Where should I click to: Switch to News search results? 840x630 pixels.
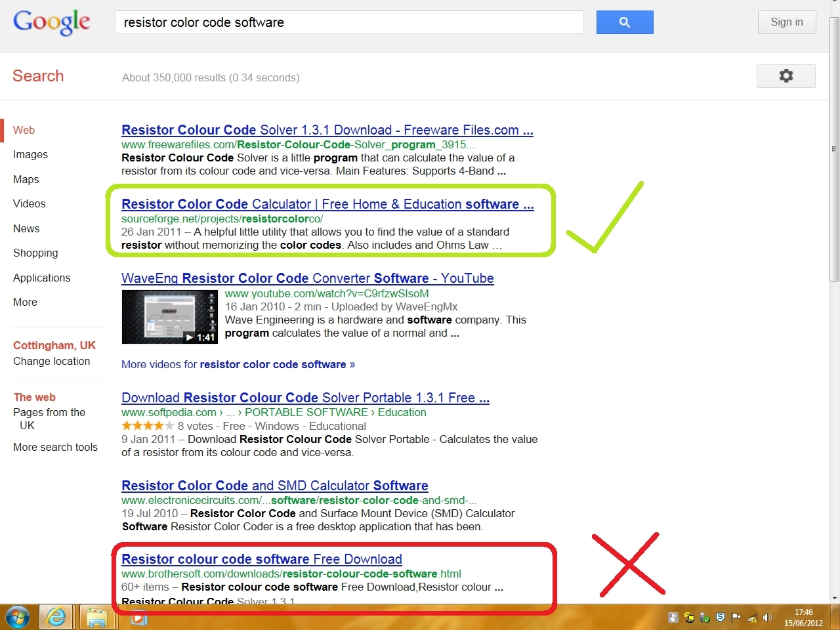(x=26, y=228)
